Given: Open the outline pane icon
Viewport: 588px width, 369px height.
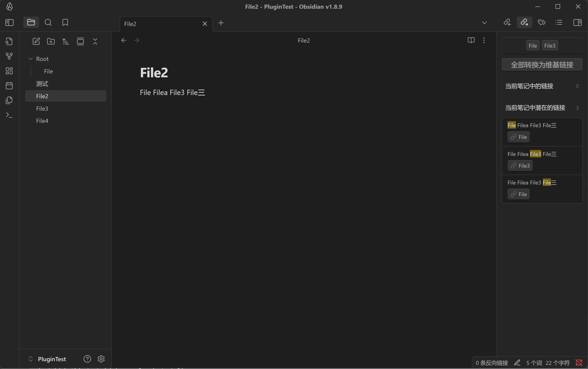Looking at the screenshot, I should (559, 23).
